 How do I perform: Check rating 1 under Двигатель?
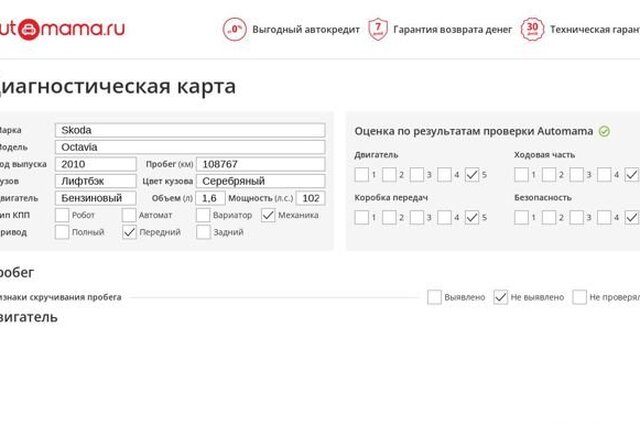click(x=362, y=175)
